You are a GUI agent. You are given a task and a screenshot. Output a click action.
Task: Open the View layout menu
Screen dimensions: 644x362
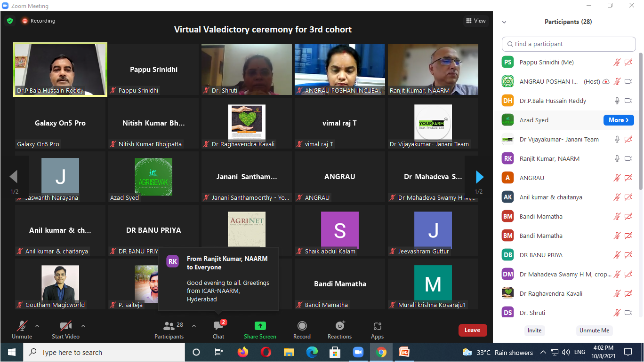coord(475,21)
